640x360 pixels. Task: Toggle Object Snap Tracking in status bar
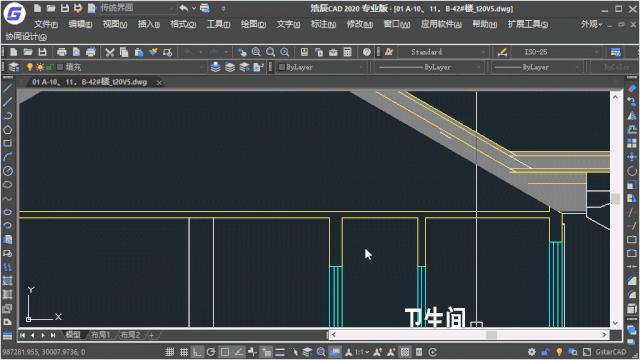click(239, 352)
